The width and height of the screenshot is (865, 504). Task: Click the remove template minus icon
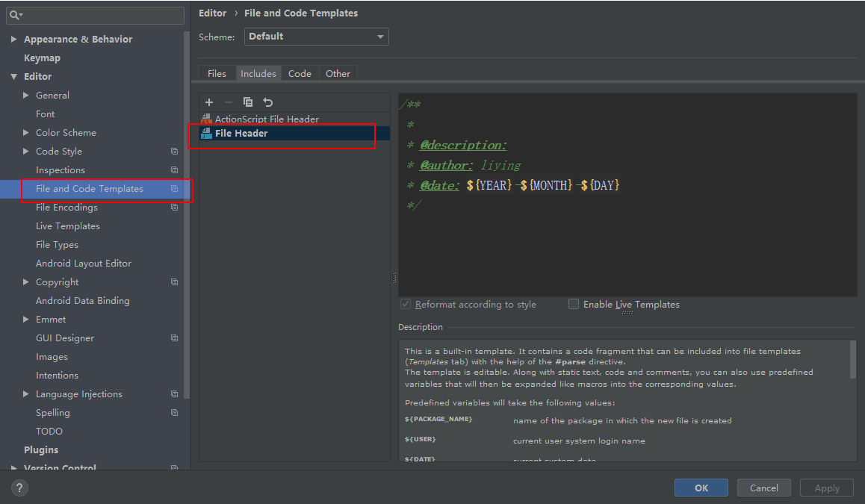click(229, 102)
